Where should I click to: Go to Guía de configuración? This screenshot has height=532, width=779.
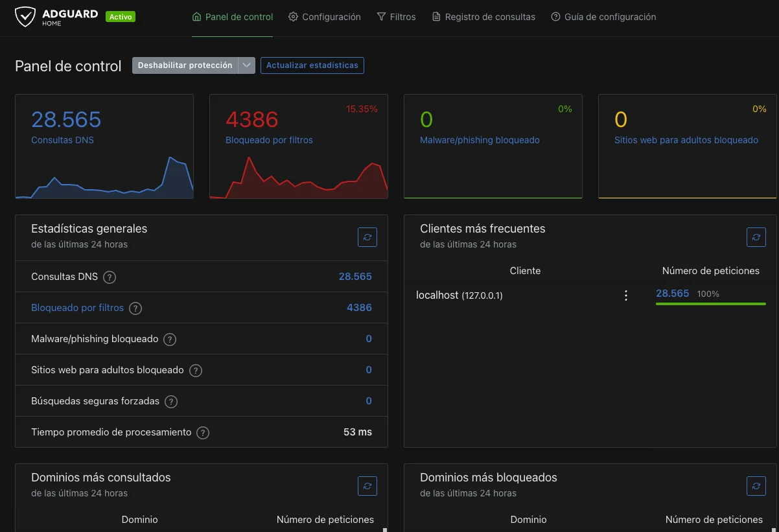pos(603,17)
